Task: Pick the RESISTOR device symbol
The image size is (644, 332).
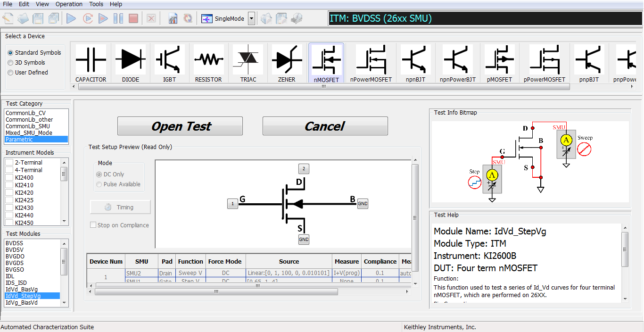Action: (x=208, y=63)
